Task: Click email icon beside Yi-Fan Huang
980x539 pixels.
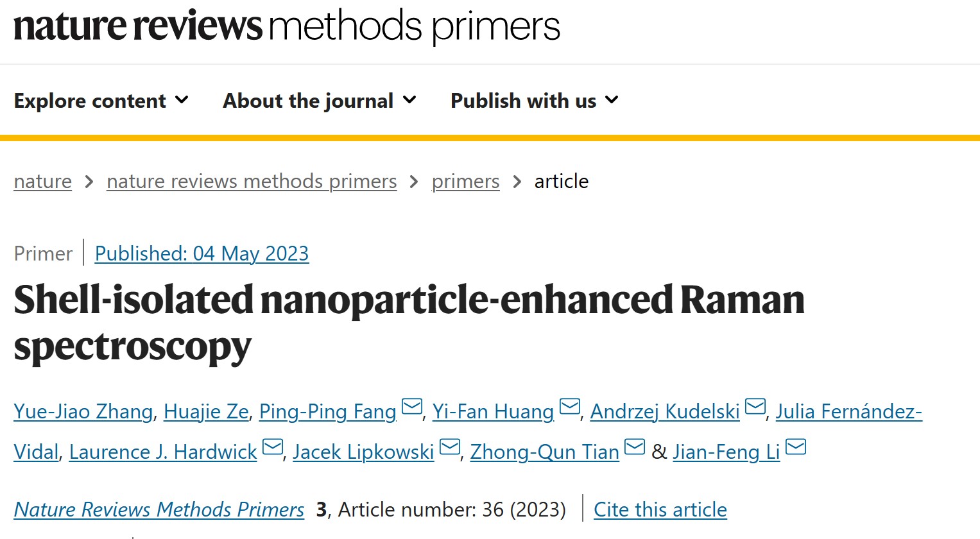Action: click(x=569, y=407)
